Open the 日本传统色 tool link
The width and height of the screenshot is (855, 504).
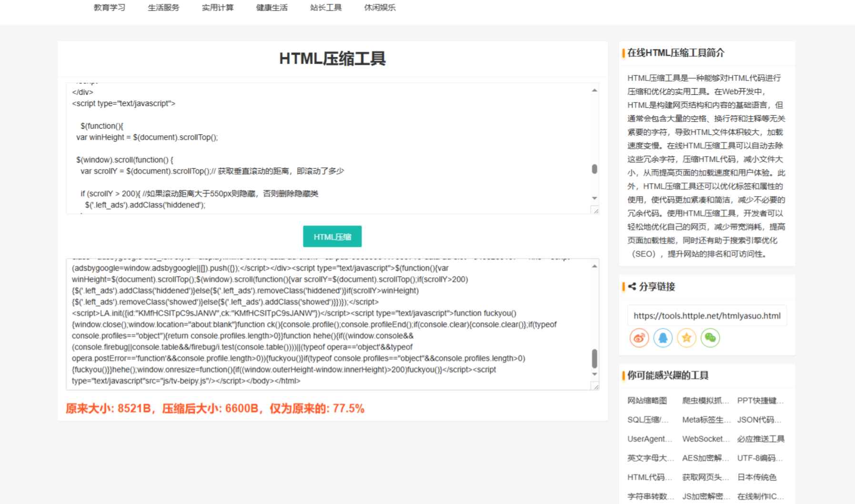(x=757, y=477)
